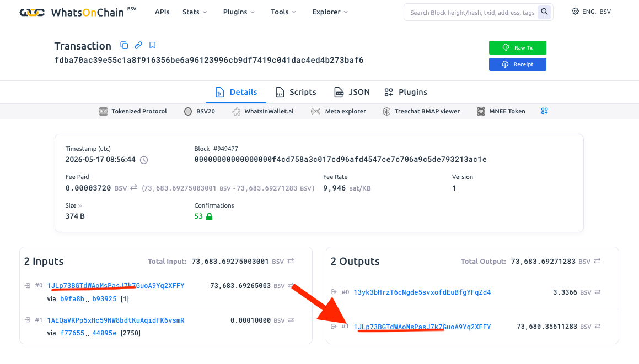639x364 pixels.
Task: Click the 53 confirmations value
Action: [198, 216]
